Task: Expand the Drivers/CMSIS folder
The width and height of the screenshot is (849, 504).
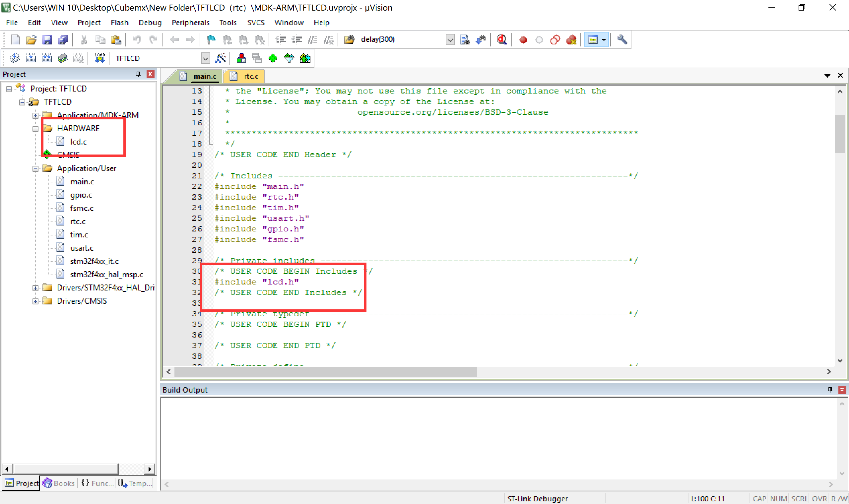Action: pyautogui.click(x=35, y=301)
